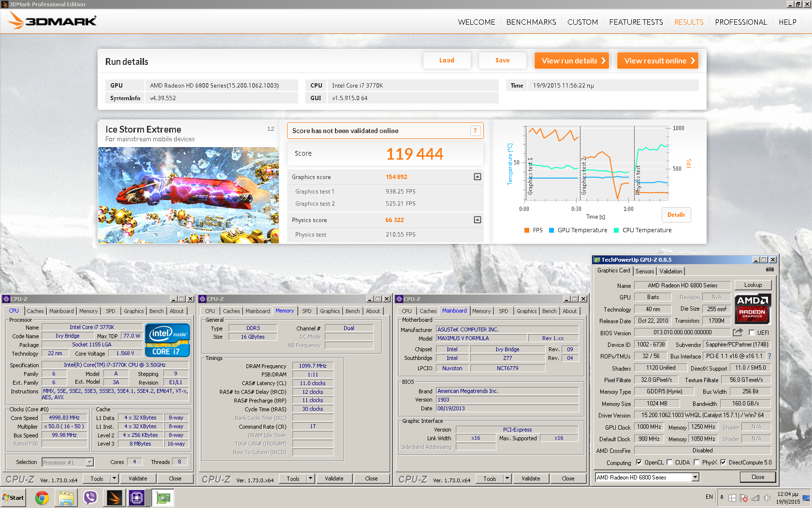Image resolution: width=812 pixels, height=508 pixels.
Task: Click the Close button in GPU-Z
Action: [758, 477]
